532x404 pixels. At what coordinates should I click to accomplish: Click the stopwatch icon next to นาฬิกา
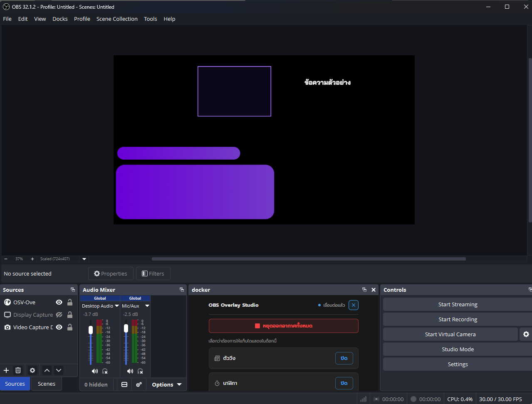[217, 383]
